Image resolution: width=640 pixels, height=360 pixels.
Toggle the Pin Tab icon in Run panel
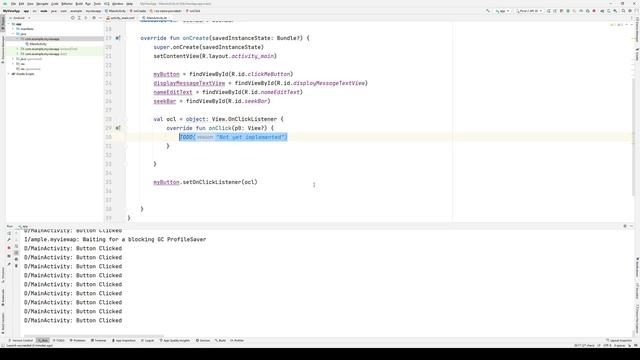(x=9, y=264)
